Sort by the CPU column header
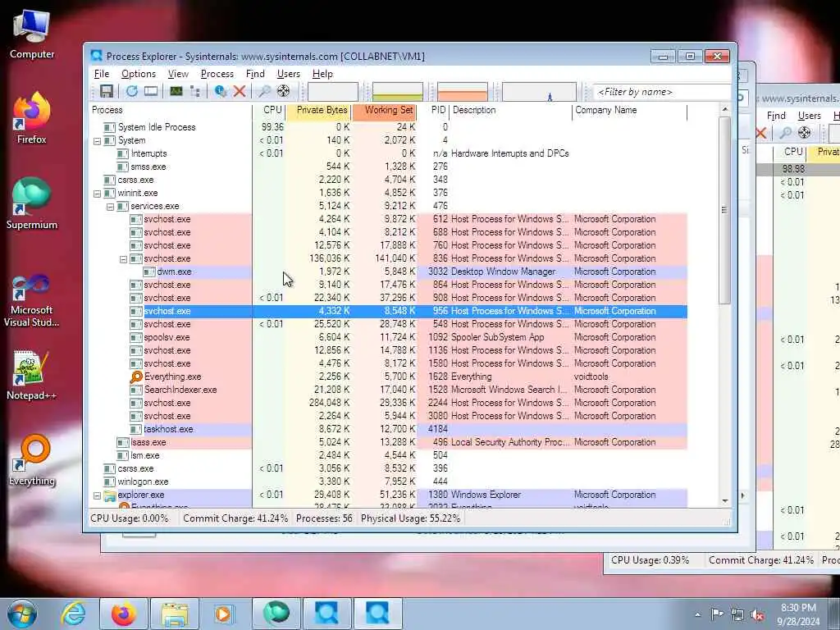This screenshot has height=630, width=840. click(x=269, y=111)
